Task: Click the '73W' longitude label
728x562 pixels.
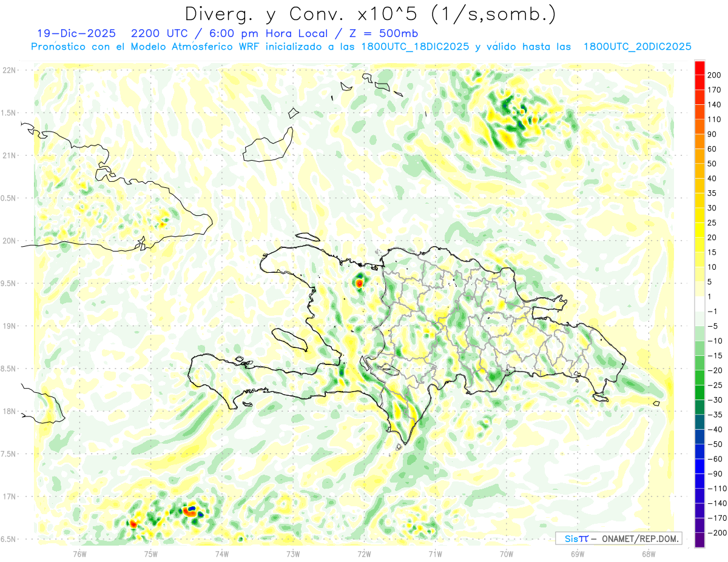Action: (x=293, y=554)
